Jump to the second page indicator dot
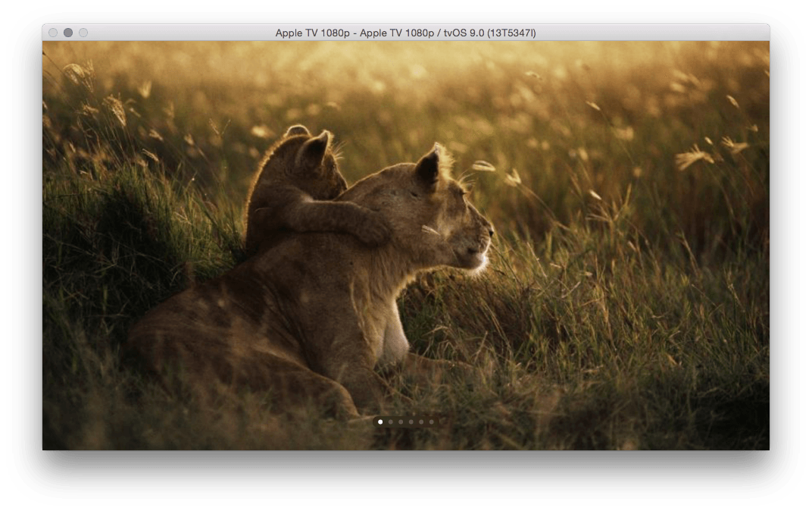Viewport: 812px width, 511px height. tap(391, 422)
